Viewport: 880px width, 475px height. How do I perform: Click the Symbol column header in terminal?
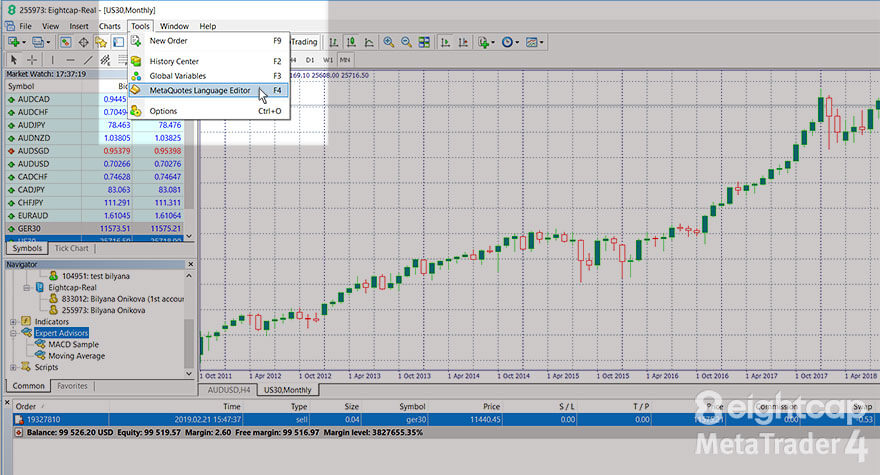[412, 407]
